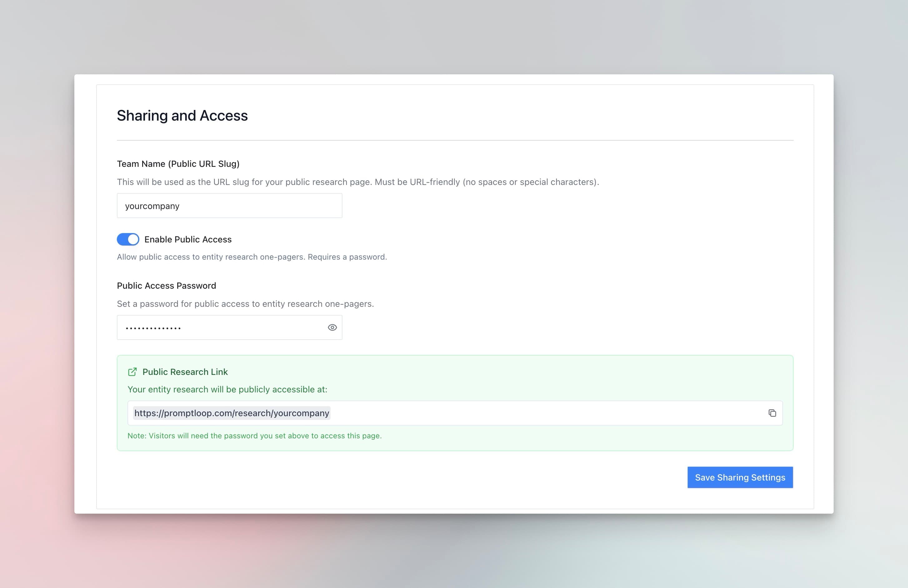
Task: Select the promptloop.com research URL text
Action: pos(232,413)
